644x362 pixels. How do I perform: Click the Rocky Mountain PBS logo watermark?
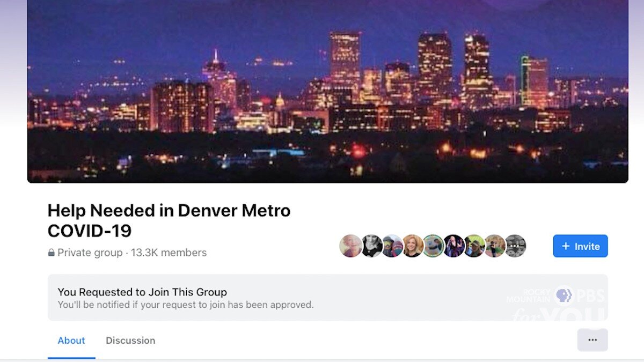pos(555,302)
